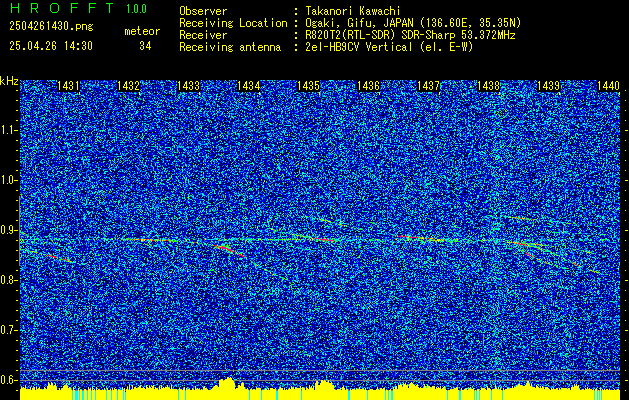The width and height of the screenshot is (629, 400).
Task: Click the descending echo trace near 1439
Action: click(554, 255)
